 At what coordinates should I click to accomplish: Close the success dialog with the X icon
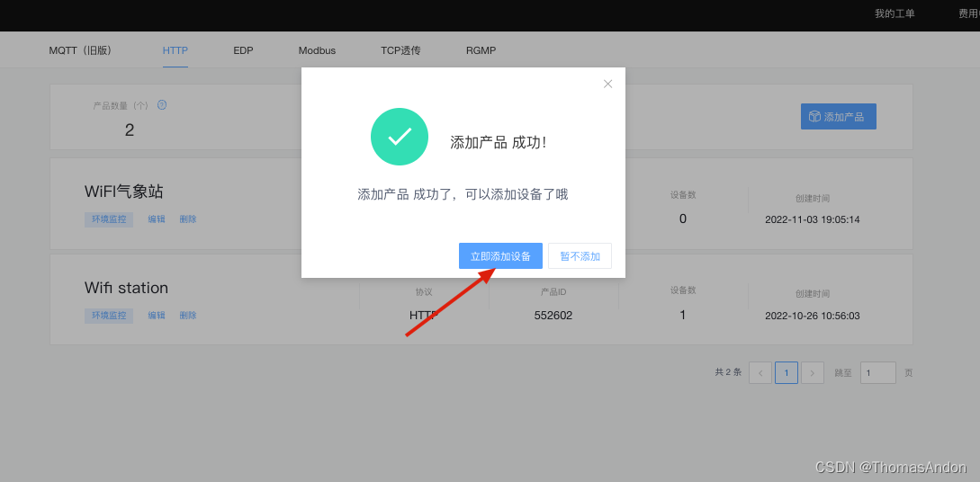coord(607,84)
